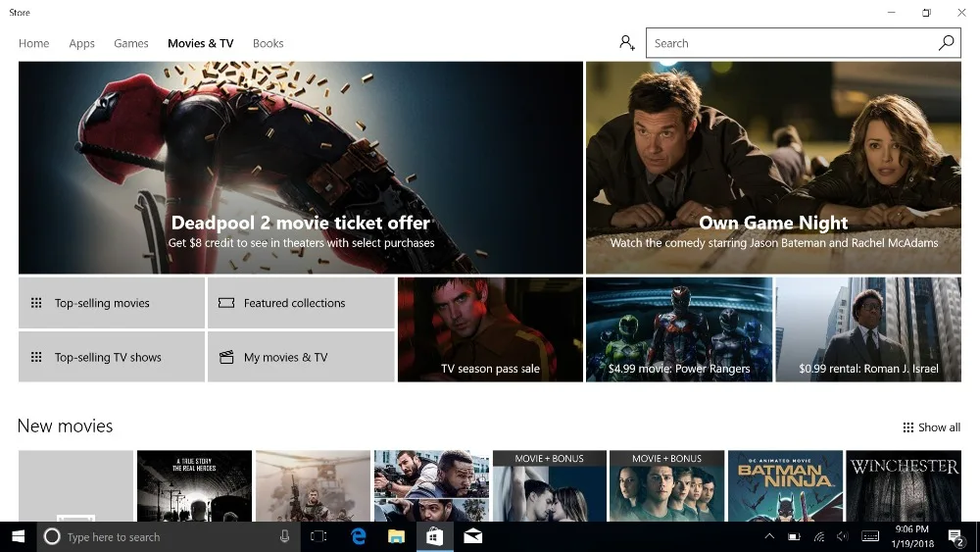
Task: Open the Home tab
Action: click(33, 43)
